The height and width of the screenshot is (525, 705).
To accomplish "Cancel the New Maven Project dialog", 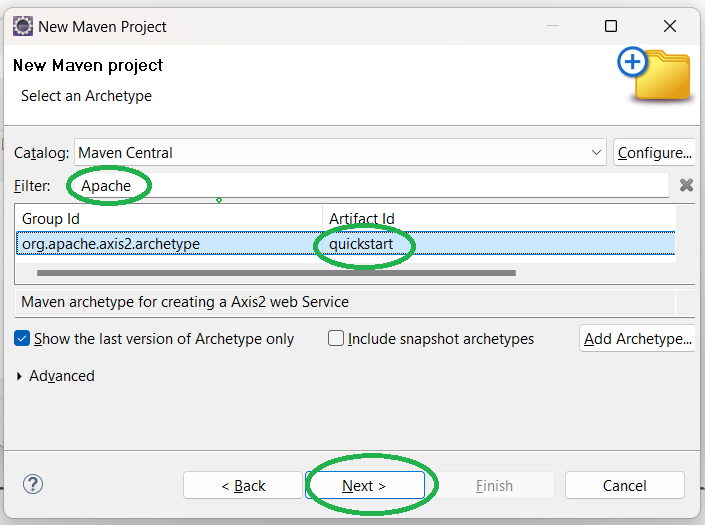I will [624, 486].
